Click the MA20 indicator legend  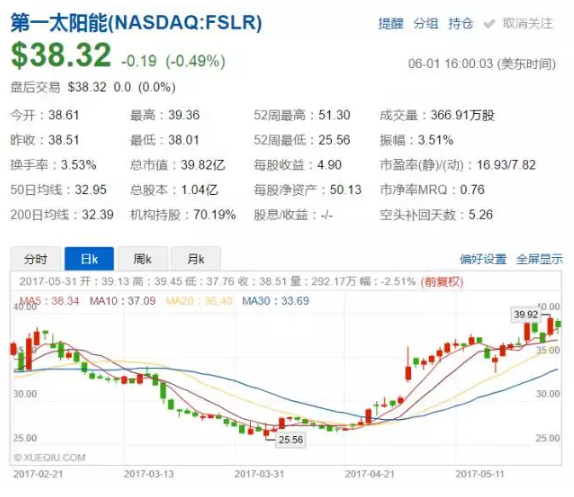(x=199, y=301)
